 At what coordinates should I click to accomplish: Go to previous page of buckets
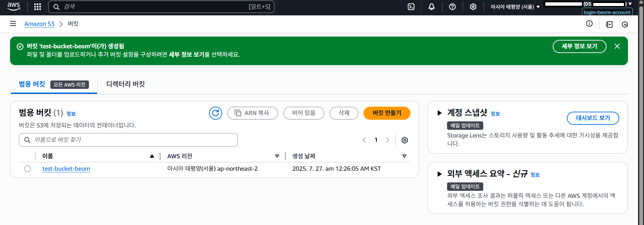tap(364, 140)
